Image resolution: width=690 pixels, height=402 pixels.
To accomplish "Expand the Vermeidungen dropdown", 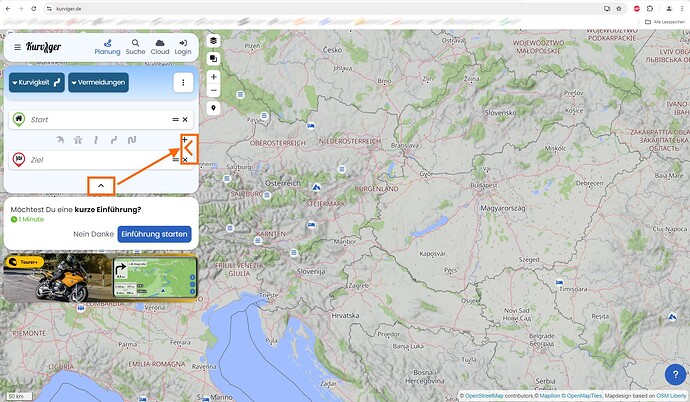I will 98,82.
